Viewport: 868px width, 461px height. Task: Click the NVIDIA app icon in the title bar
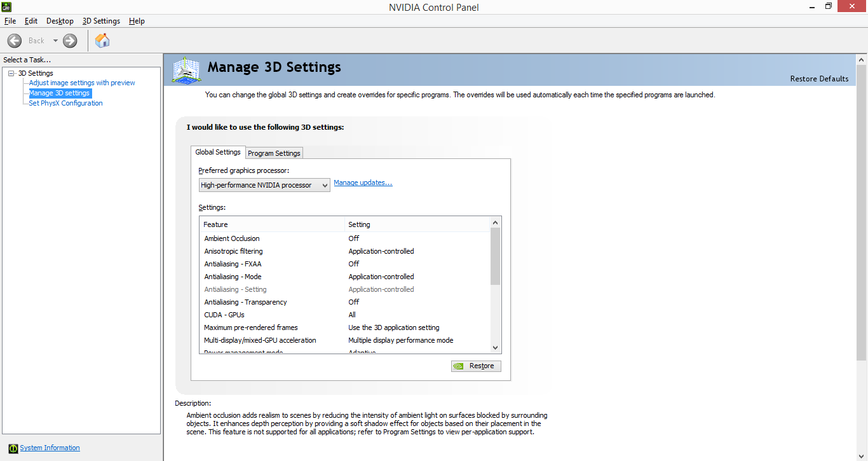(6, 6)
